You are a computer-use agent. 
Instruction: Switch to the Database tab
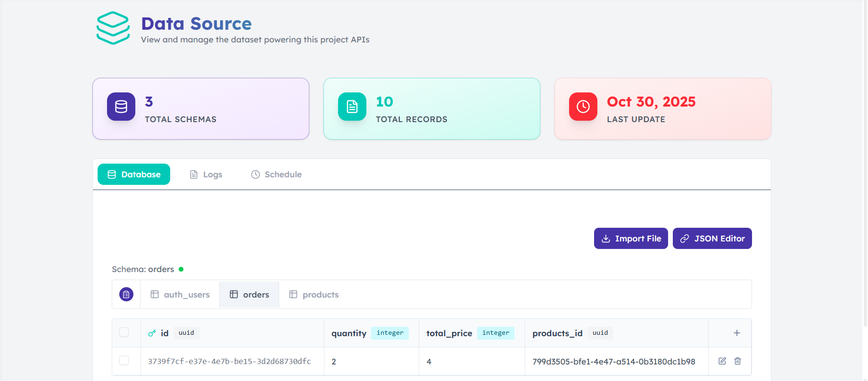point(134,174)
